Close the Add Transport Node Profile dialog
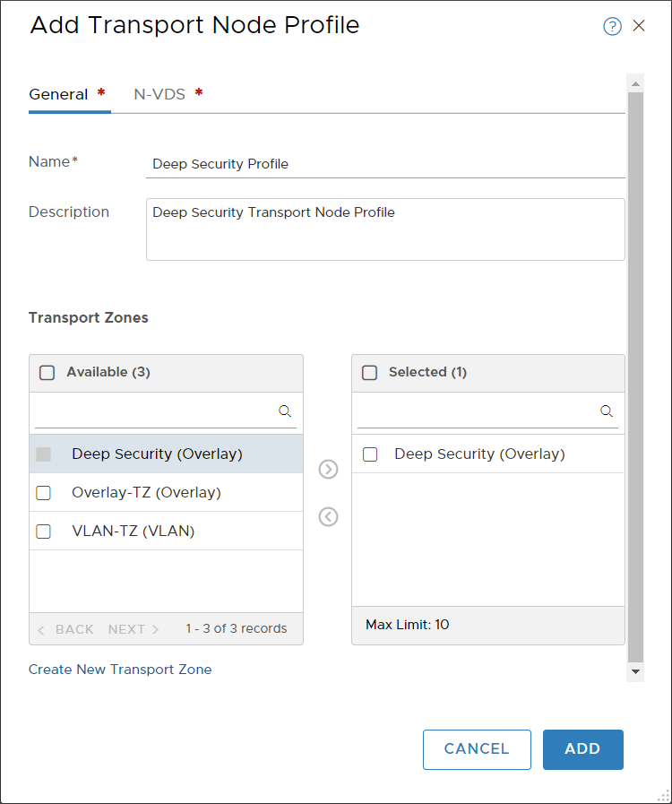The height and width of the screenshot is (804, 672). [639, 26]
